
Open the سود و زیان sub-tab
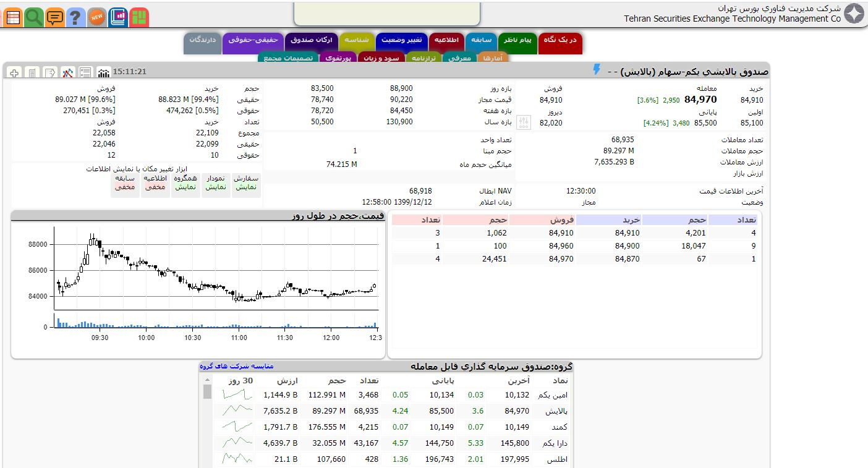pyautogui.click(x=380, y=58)
